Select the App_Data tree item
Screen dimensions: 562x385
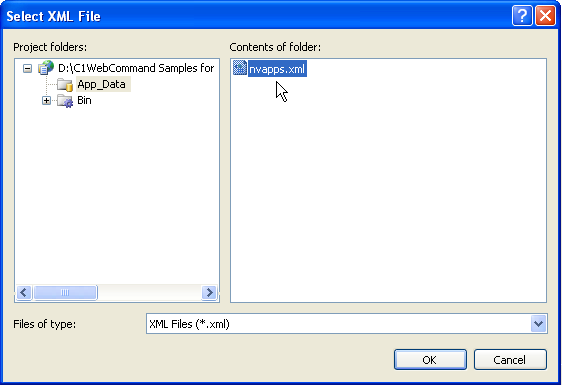[101, 84]
